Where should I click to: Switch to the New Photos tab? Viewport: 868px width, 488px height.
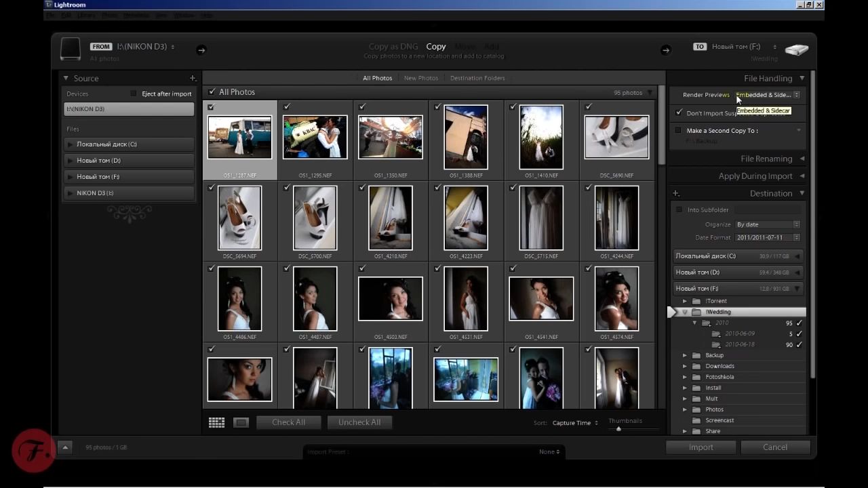(x=421, y=78)
